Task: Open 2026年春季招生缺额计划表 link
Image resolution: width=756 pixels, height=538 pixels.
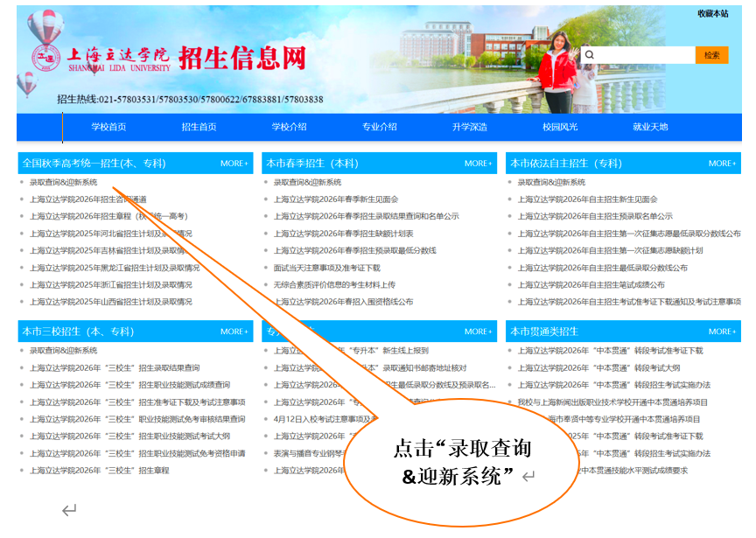Action: pyautogui.click(x=344, y=234)
